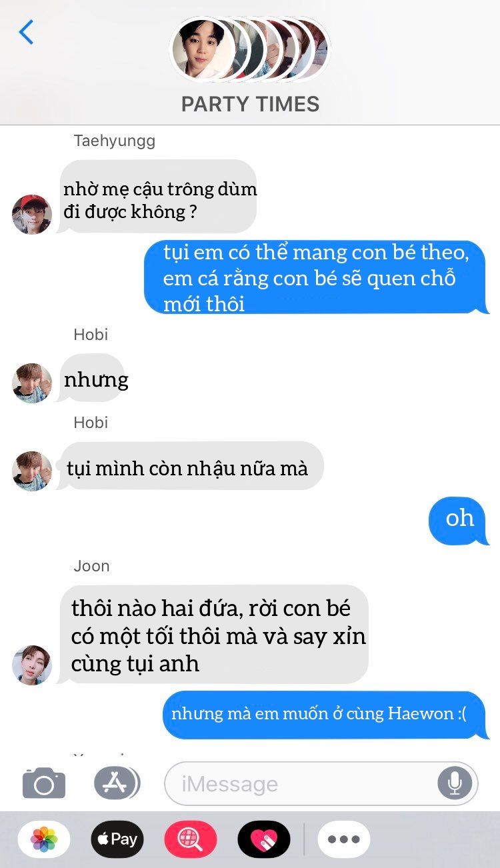This screenshot has width=500, height=868.
Task: Open the globe search images app
Action: (x=191, y=839)
